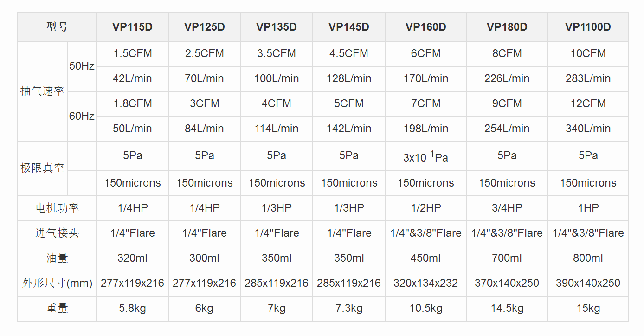The image size is (644, 336).
Task: Click the VP135D column header
Action: 277,27
